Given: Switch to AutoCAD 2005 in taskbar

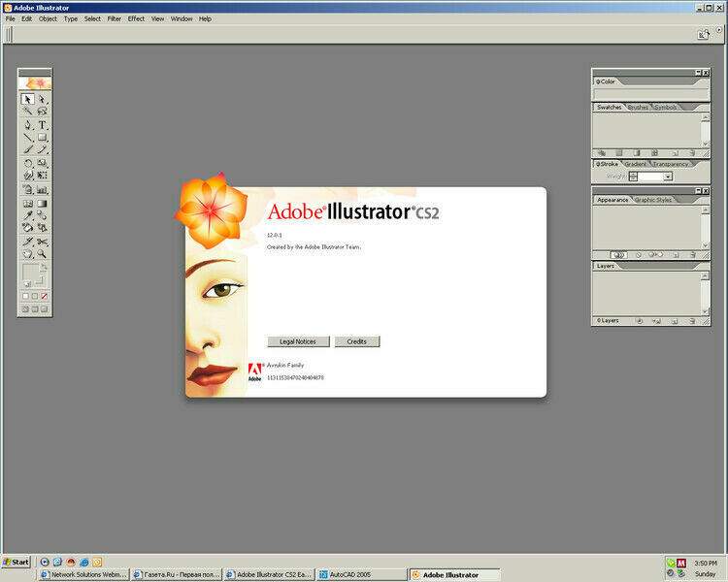Looking at the screenshot, I should 362,574.
